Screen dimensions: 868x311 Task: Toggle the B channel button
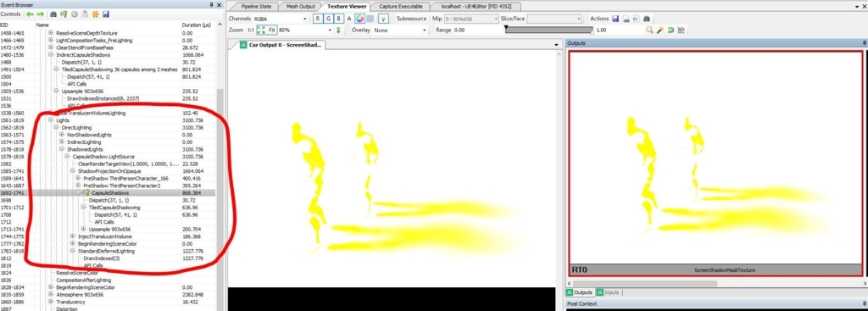click(338, 19)
